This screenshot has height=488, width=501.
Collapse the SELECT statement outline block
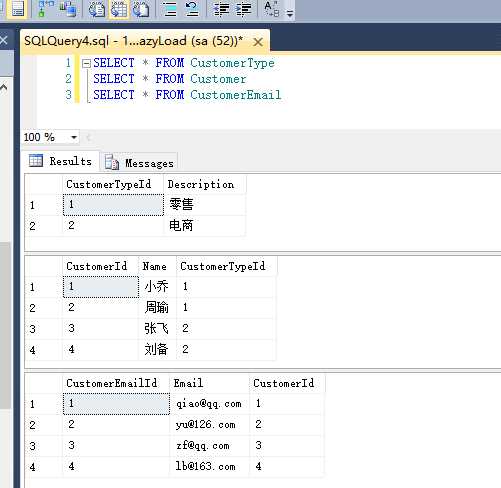86,63
